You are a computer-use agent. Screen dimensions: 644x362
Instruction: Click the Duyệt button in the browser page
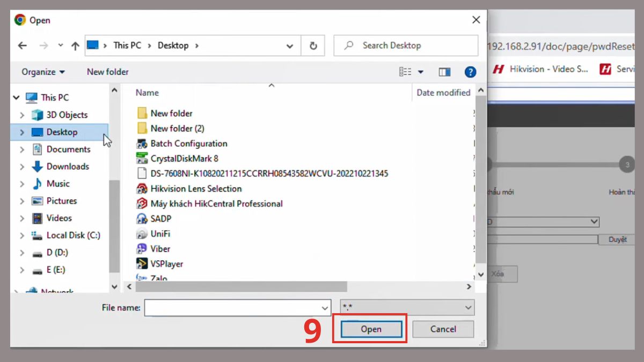[x=618, y=240]
